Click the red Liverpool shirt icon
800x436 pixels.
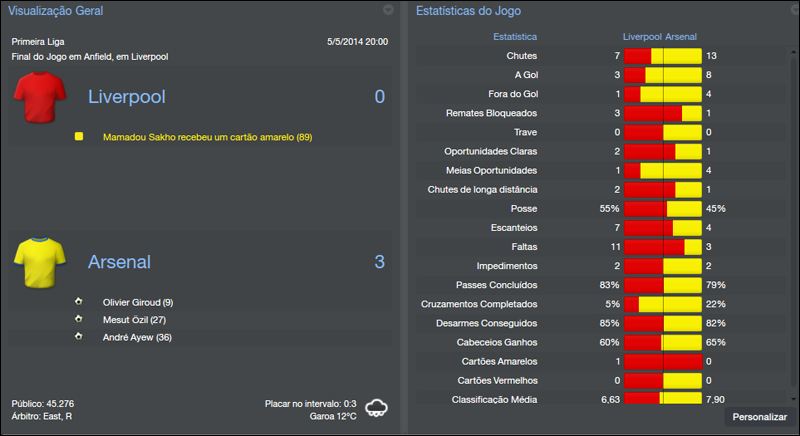tap(40, 97)
